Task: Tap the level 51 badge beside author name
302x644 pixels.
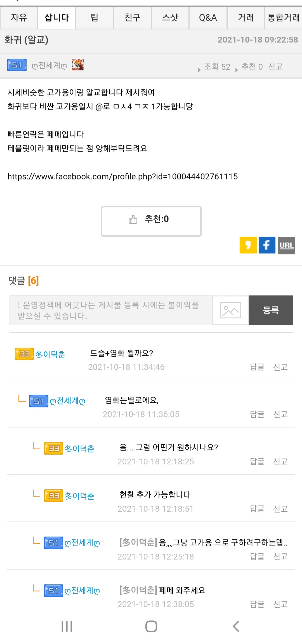Action: [x=17, y=65]
